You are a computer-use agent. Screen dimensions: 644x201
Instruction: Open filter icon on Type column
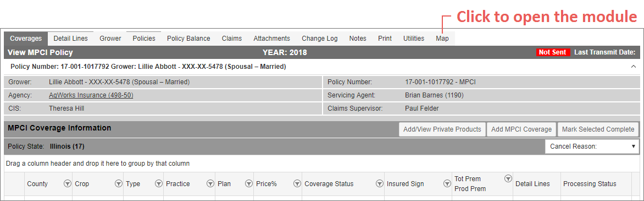pyautogui.click(x=159, y=184)
